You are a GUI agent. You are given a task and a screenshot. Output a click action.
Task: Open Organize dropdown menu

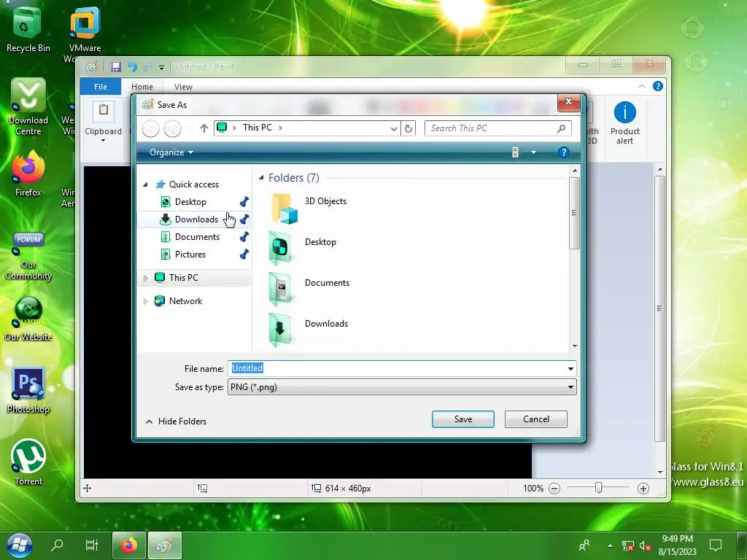tap(171, 152)
